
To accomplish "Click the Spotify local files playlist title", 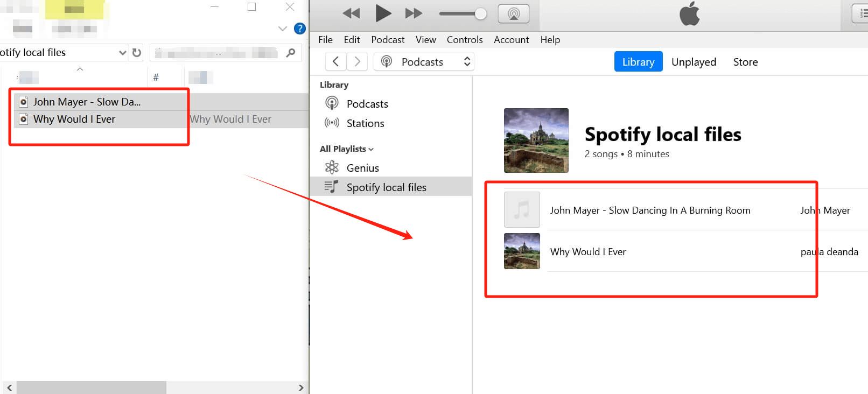I will (663, 135).
